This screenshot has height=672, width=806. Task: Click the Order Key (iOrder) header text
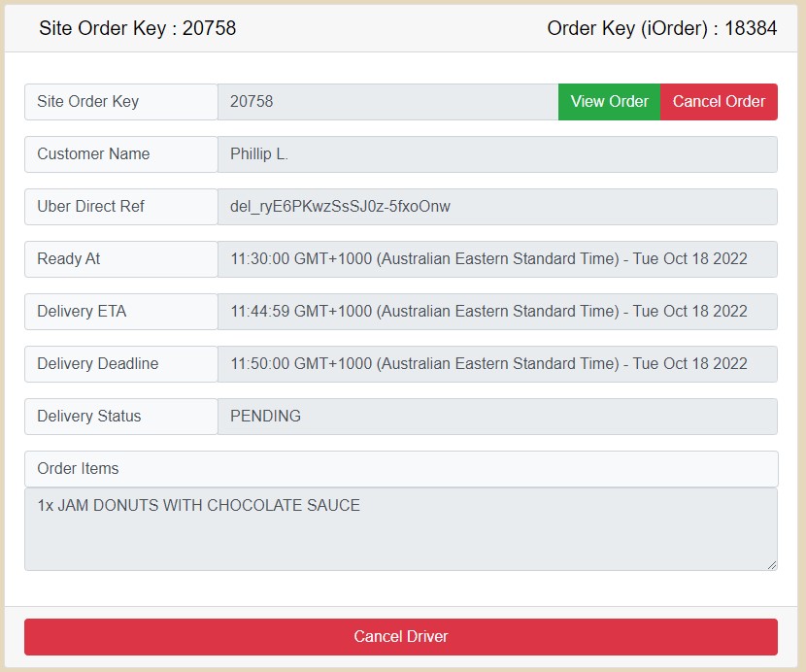pos(661,28)
